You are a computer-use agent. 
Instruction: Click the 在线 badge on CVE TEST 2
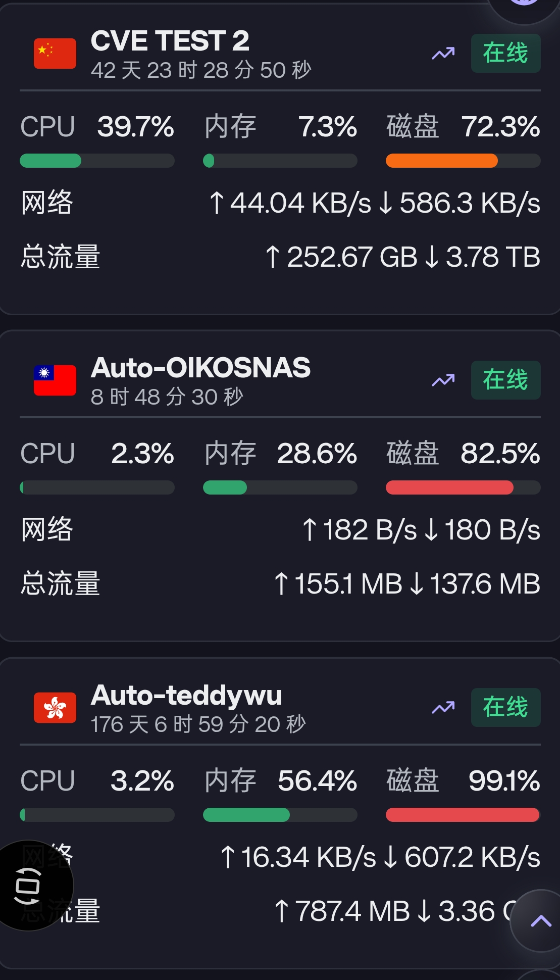coord(505,53)
